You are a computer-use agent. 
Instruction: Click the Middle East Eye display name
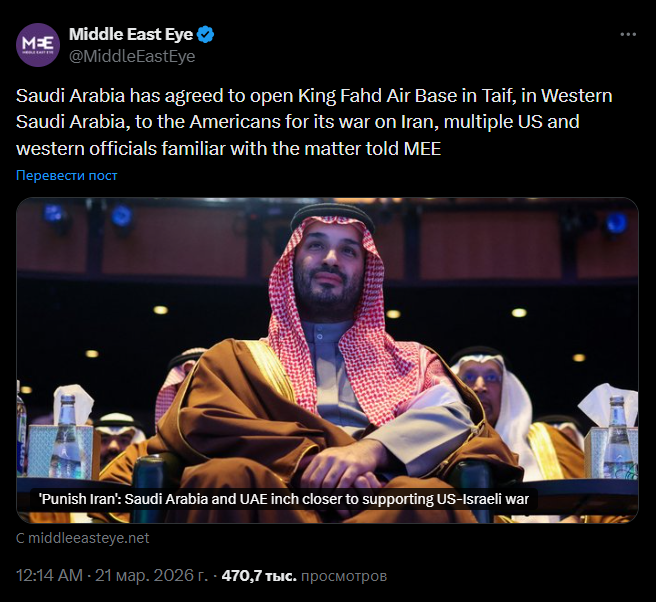point(130,35)
